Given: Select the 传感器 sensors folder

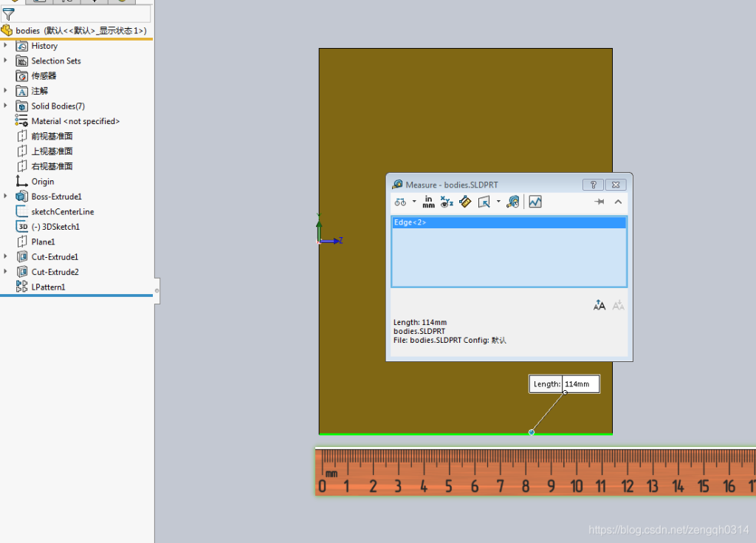Looking at the screenshot, I should coord(36,76).
